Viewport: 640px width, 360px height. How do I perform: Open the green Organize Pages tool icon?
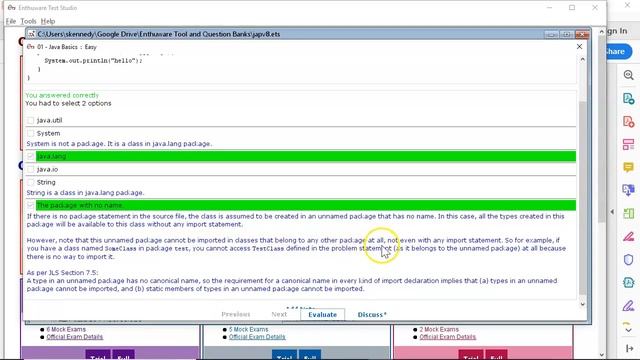coord(629,213)
